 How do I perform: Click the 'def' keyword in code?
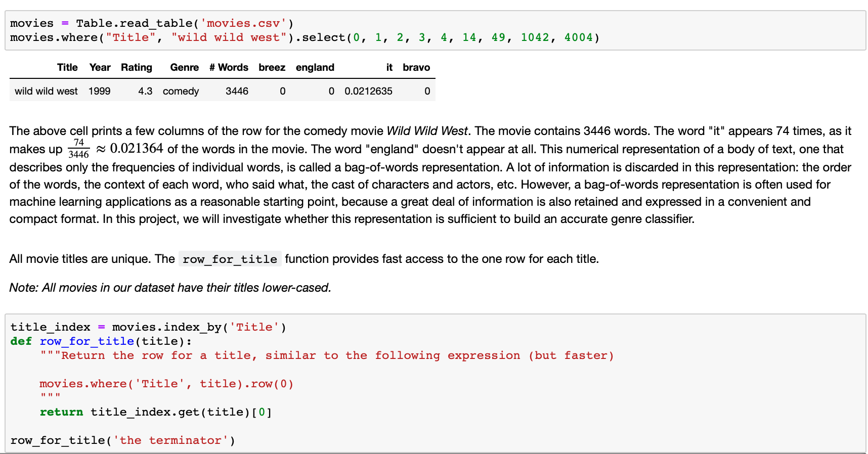click(x=21, y=341)
